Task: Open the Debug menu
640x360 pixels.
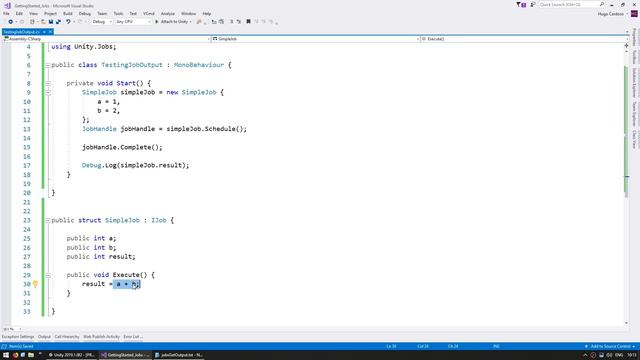Action: (85, 13)
